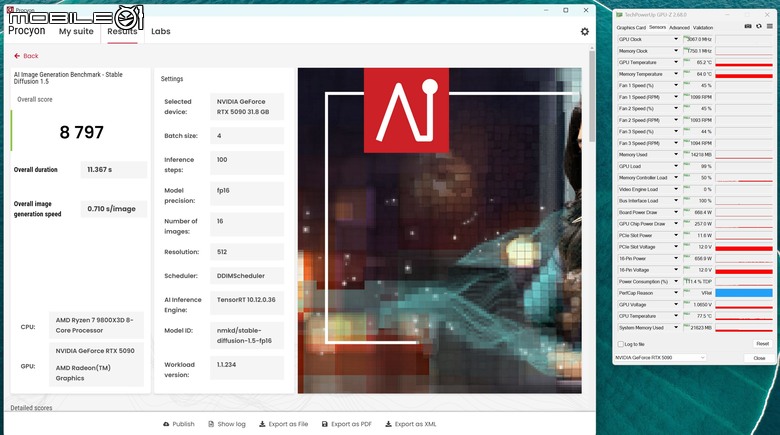Click the workload version 1.1.234
The image size is (780, 435).
coord(247,368)
